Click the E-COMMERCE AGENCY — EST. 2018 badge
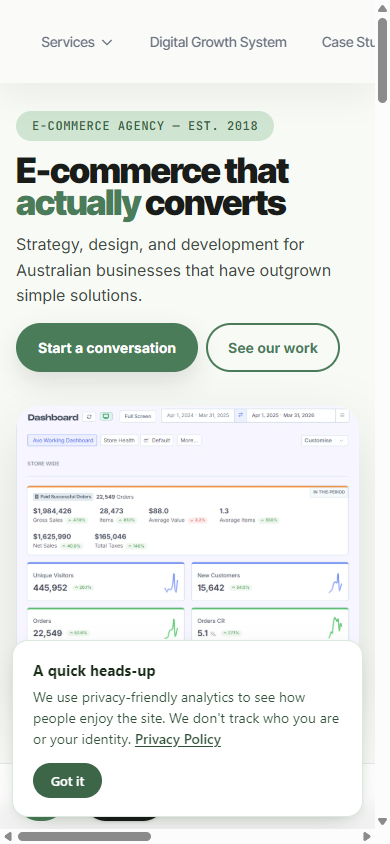This screenshot has width=390, height=844. [145, 126]
